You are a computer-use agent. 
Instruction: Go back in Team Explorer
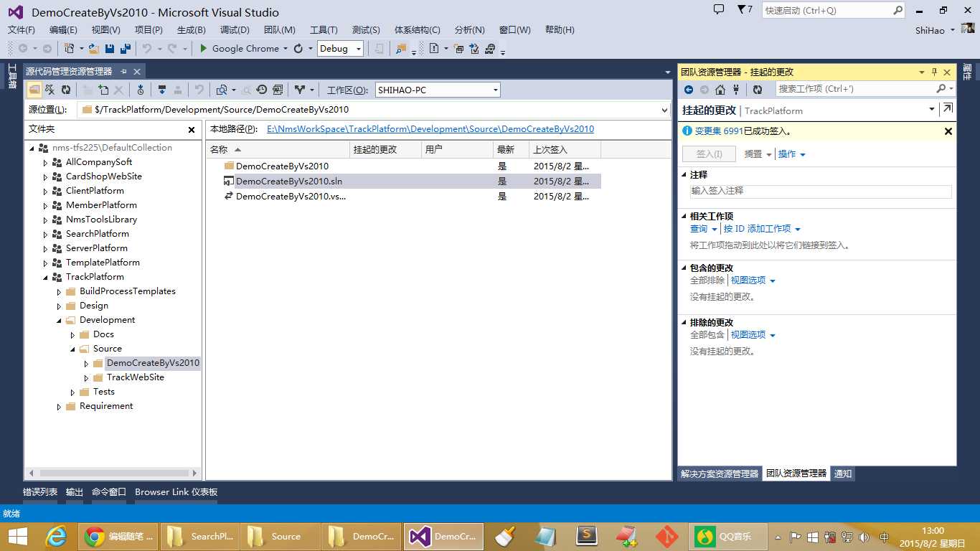[x=689, y=90]
